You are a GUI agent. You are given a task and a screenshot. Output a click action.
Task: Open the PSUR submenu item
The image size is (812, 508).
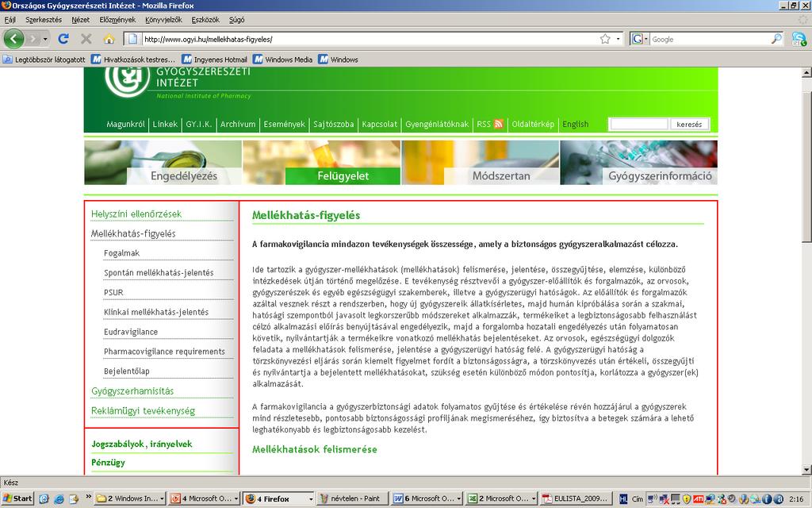(x=113, y=292)
